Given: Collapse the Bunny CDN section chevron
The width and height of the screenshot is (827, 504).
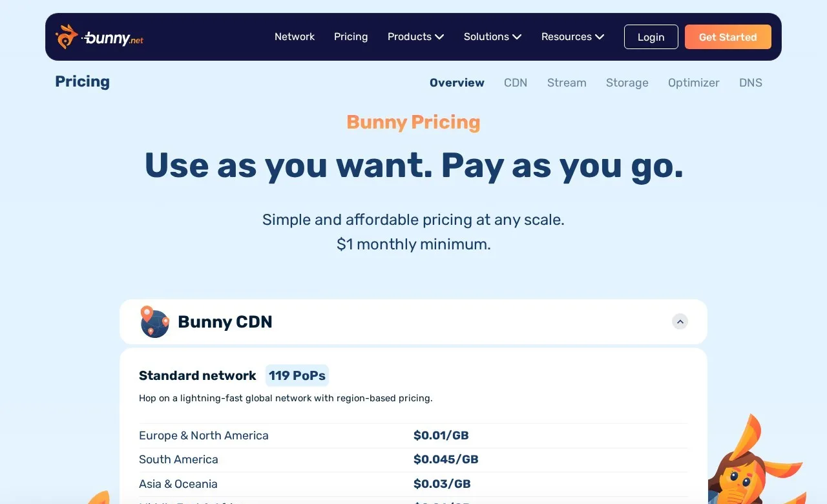Looking at the screenshot, I should tap(680, 321).
